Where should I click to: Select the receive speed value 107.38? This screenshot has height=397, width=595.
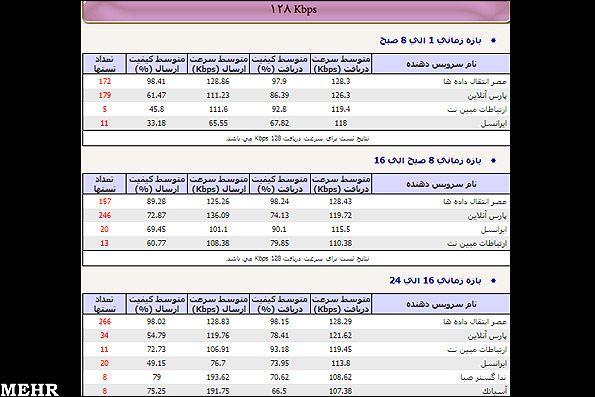(x=340, y=391)
